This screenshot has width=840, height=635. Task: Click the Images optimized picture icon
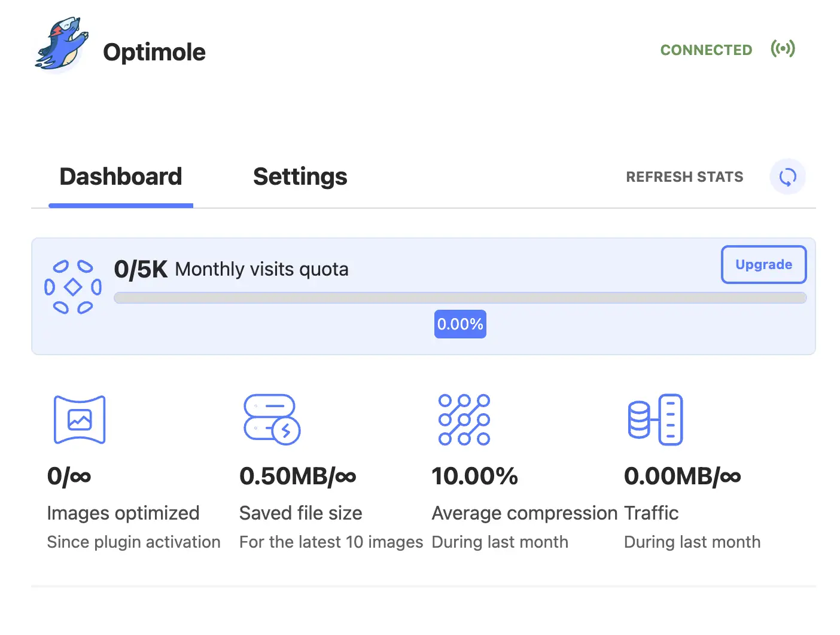pos(80,420)
